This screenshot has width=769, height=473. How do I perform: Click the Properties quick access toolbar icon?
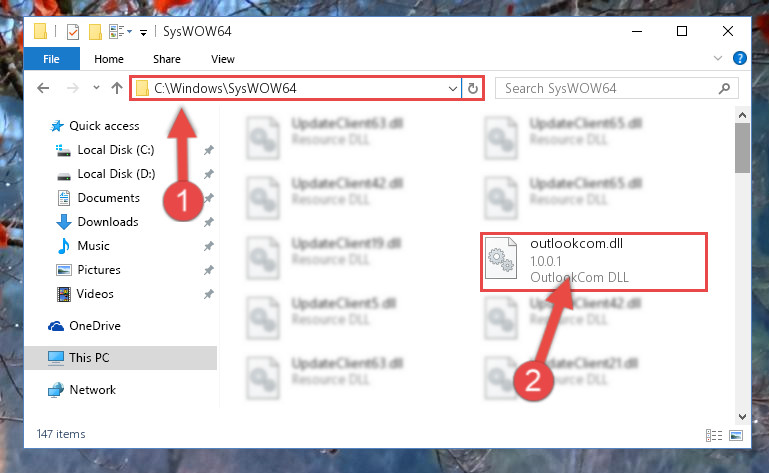tap(73, 32)
